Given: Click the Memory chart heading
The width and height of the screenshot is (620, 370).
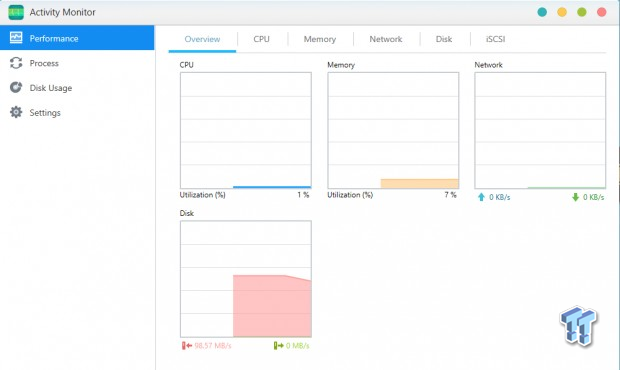Looking at the screenshot, I should (x=341, y=65).
